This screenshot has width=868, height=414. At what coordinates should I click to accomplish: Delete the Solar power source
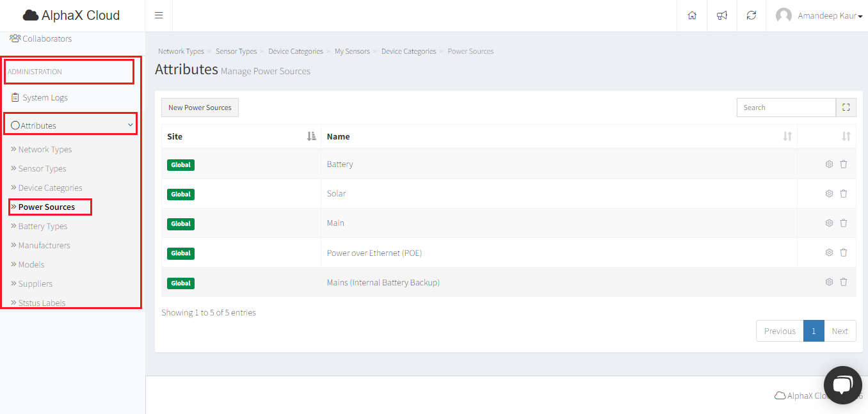click(x=844, y=194)
